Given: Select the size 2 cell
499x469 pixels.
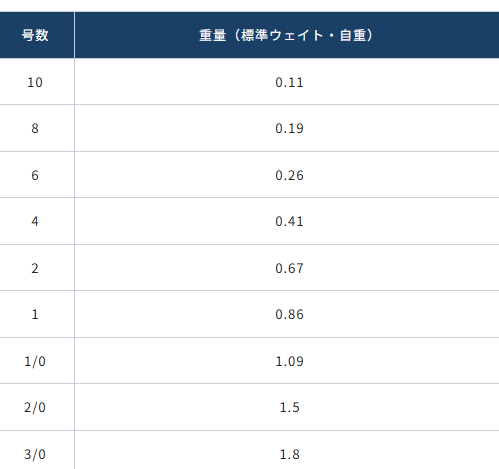Looking at the screenshot, I should (35, 268).
